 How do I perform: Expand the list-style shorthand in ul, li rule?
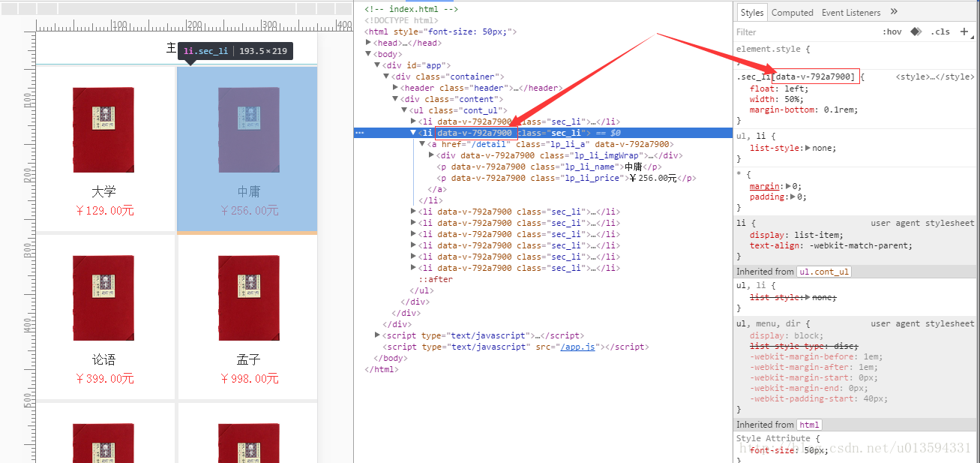tap(808, 149)
